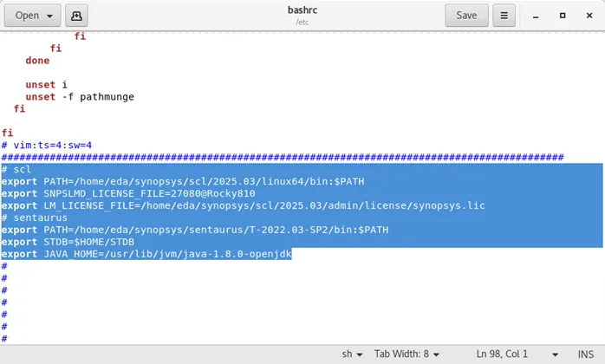The width and height of the screenshot is (605, 364).
Task: Toggle the INS insert mode indicator
Action: click(x=585, y=354)
